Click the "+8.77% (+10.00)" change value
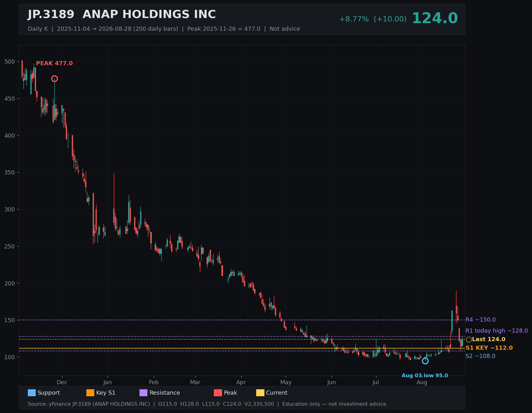This screenshot has width=532, height=413. (373, 19)
